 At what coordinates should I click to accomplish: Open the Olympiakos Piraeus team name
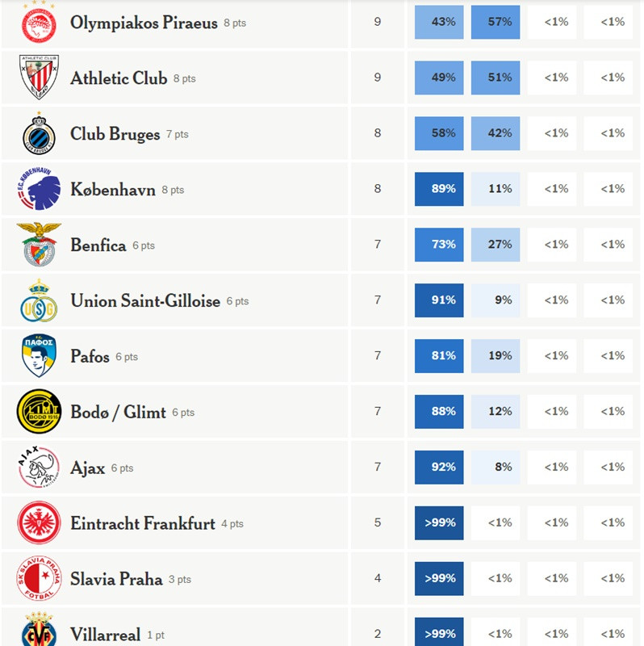[x=144, y=23]
